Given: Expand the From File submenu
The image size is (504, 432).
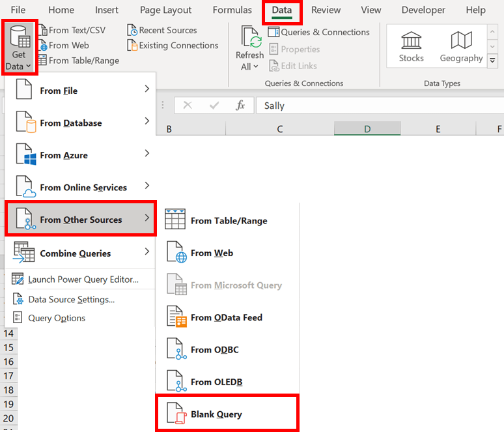Looking at the screenshot, I should tap(80, 90).
